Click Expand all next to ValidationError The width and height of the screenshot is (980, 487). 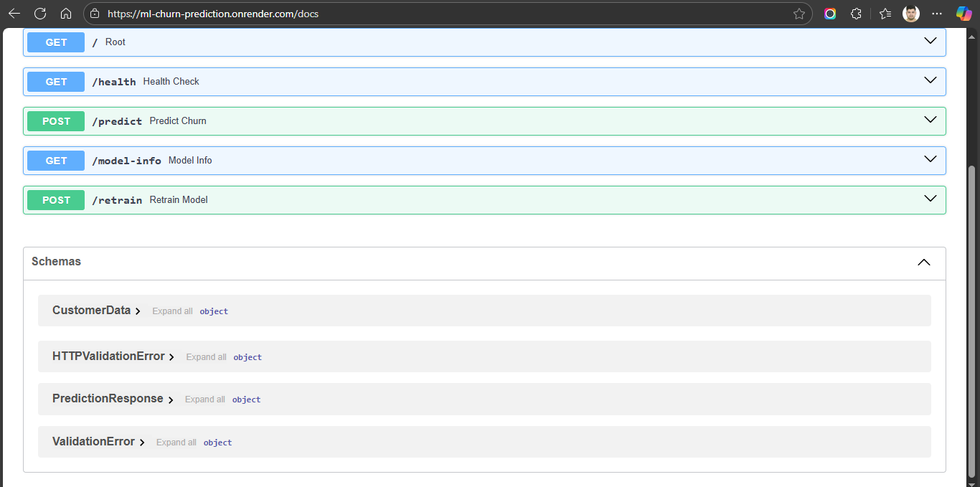click(176, 443)
